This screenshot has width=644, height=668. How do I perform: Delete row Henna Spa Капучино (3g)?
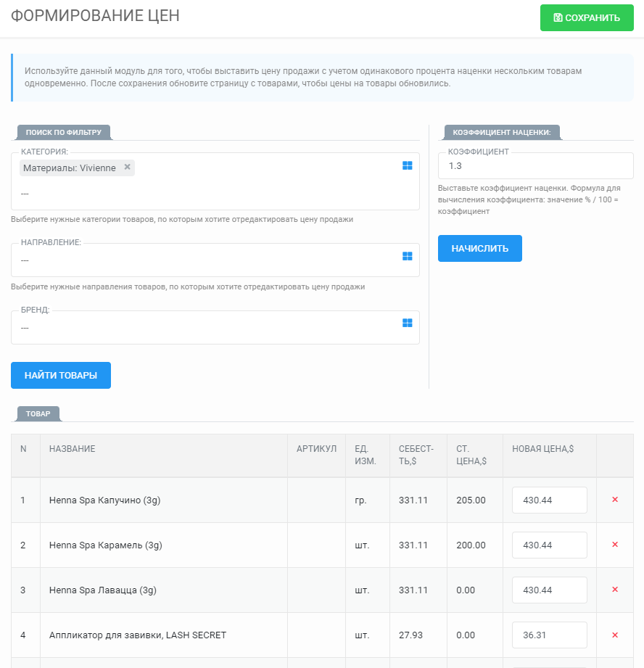tap(614, 499)
